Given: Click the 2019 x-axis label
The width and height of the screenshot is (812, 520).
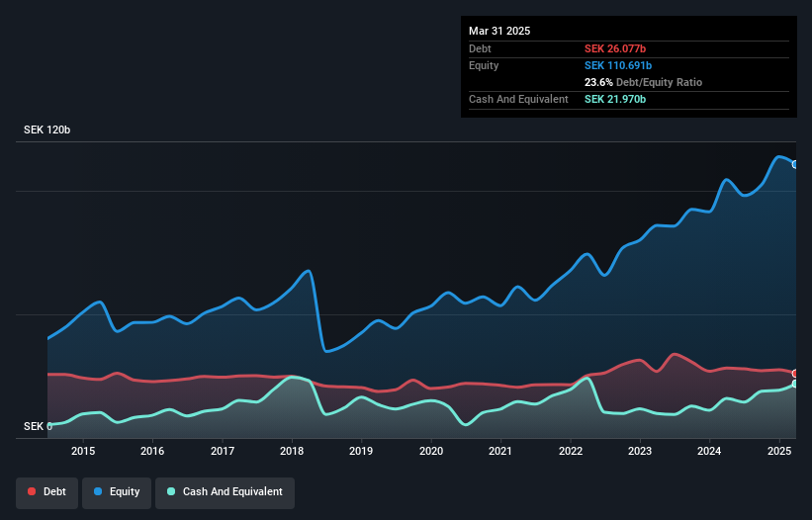Looking at the screenshot, I should click(361, 451).
